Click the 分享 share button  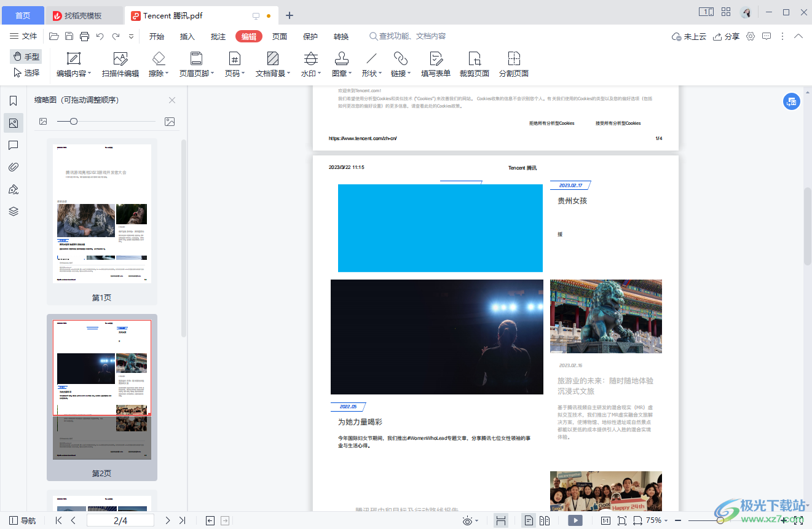[726, 36]
